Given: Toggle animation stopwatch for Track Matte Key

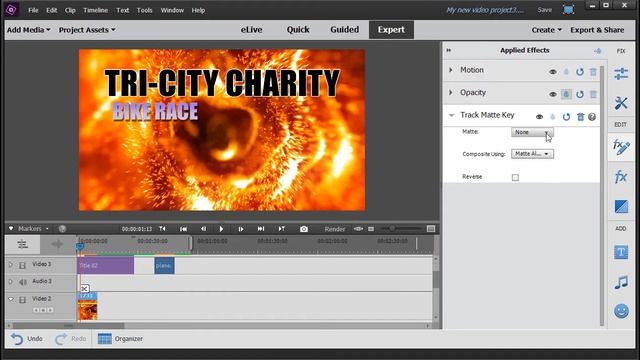Looking at the screenshot, I should pos(553,117).
